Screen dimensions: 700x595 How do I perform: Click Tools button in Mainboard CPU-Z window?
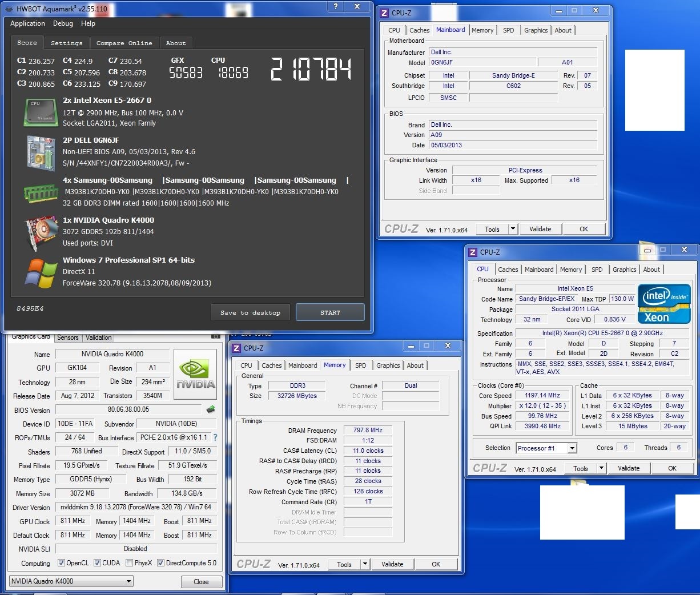pyautogui.click(x=492, y=229)
